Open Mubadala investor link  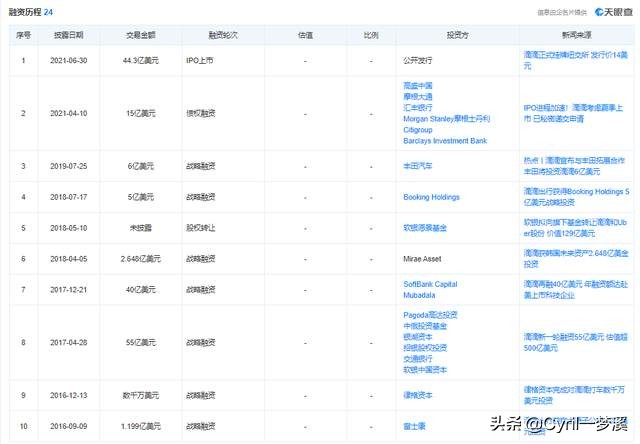pos(419,295)
